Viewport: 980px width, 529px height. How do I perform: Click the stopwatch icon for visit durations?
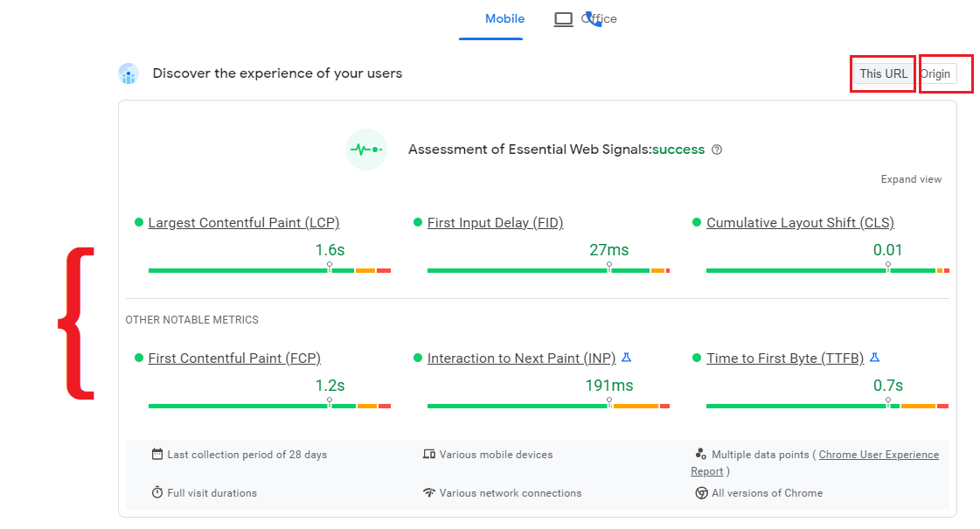(x=156, y=493)
